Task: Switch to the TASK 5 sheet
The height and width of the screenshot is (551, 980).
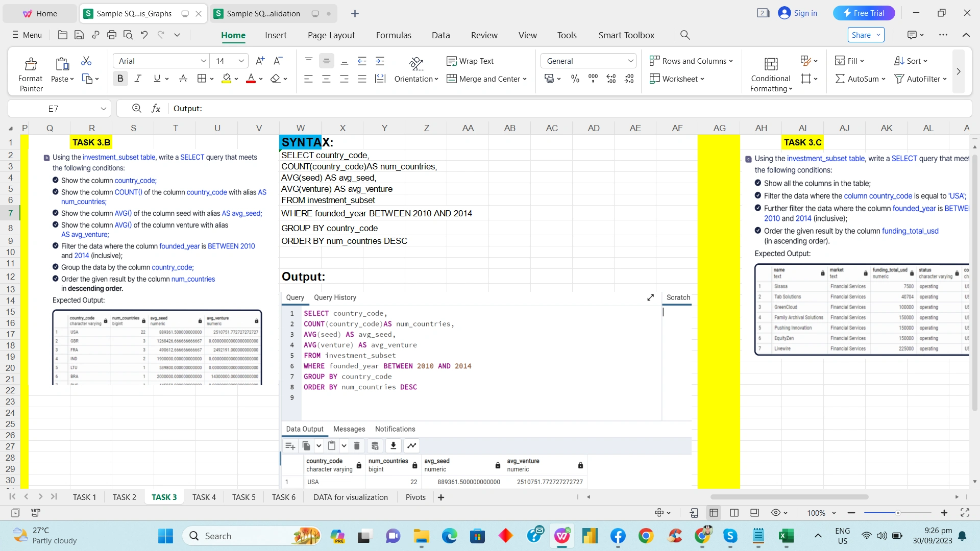Action: click(x=244, y=496)
